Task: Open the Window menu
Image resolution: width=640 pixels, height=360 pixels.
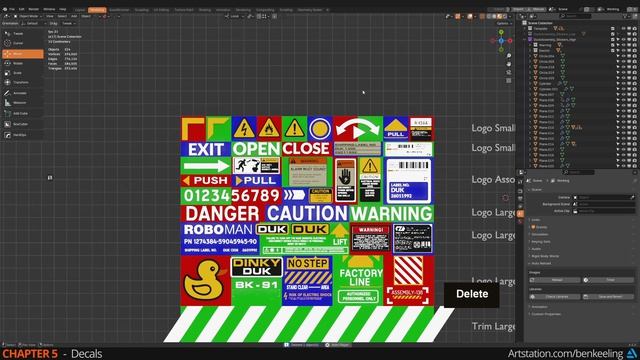Action: point(48,9)
